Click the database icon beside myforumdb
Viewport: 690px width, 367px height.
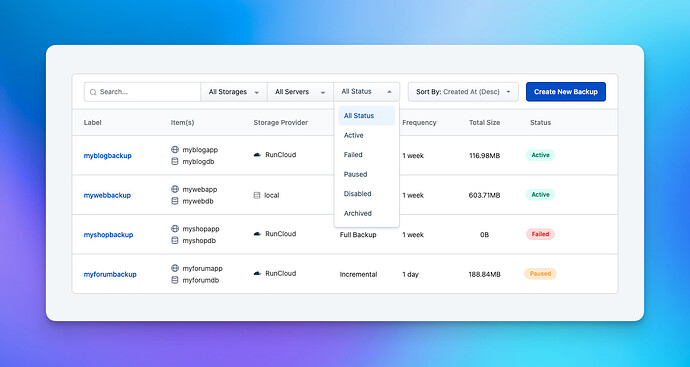(x=175, y=280)
